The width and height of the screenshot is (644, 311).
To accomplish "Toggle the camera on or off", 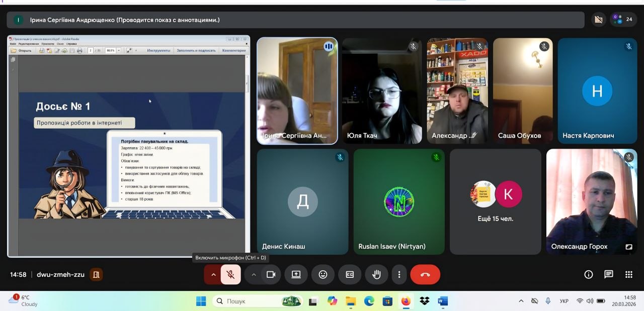I will [x=271, y=274].
